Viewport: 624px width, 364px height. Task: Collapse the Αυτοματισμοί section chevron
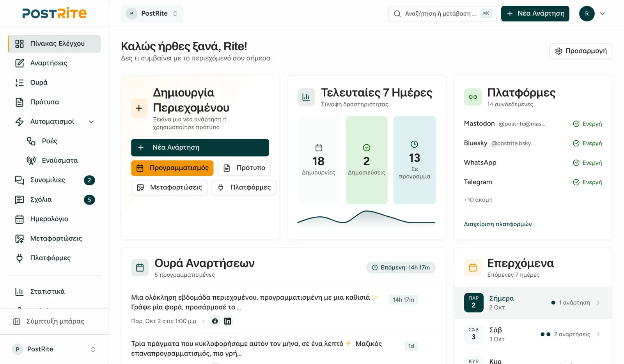pos(91,122)
